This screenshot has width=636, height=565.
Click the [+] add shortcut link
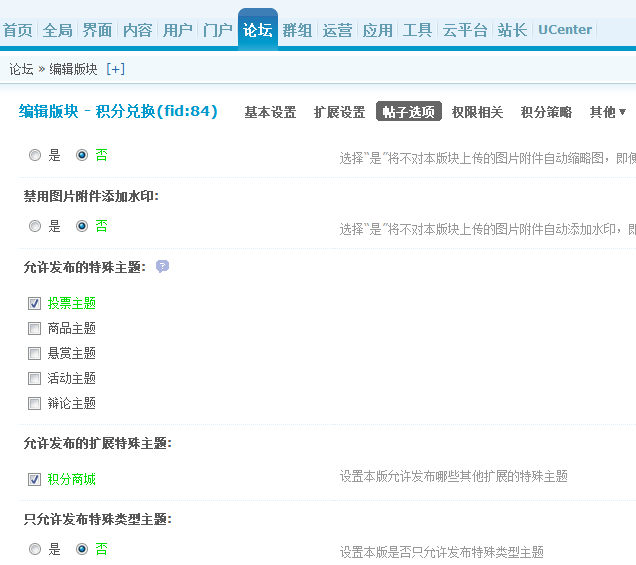pos(116,69)
